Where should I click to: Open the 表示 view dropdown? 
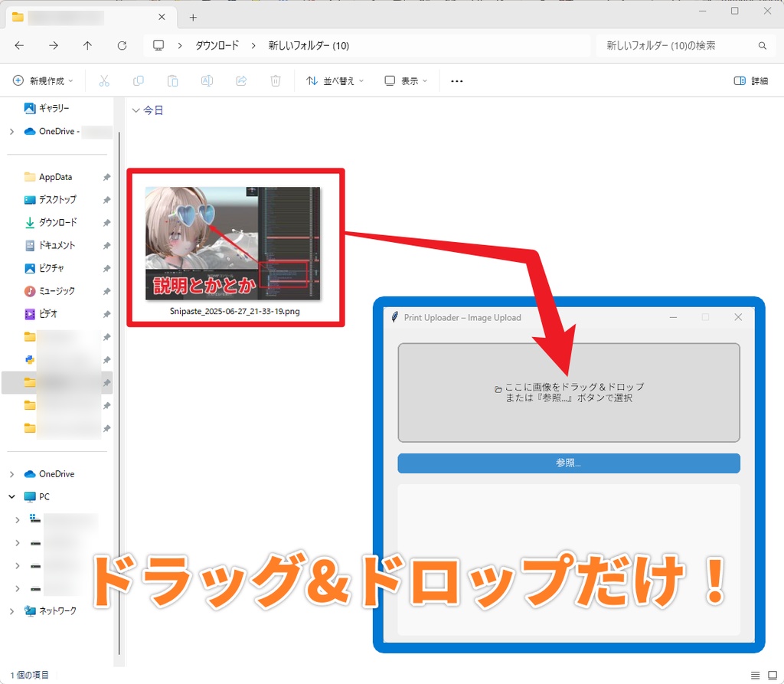tap(405, 80)
